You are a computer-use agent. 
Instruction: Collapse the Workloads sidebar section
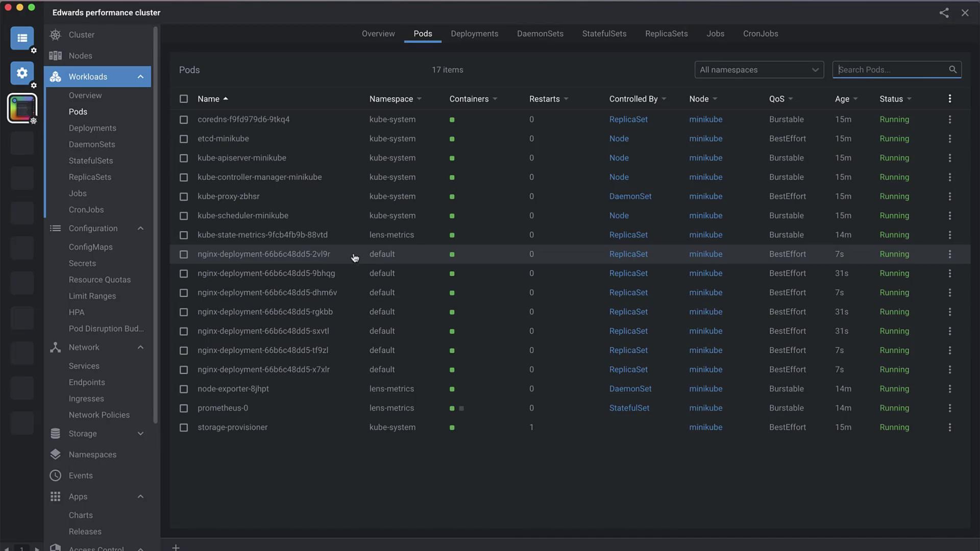pyautogui.click(x=140, y=77)
